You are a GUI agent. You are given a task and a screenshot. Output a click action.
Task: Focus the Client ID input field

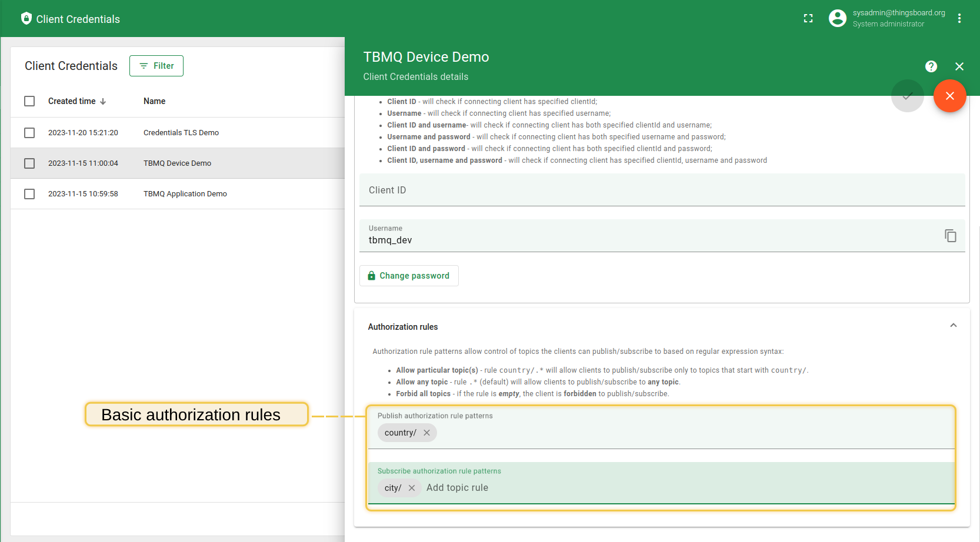coord(662,190)
